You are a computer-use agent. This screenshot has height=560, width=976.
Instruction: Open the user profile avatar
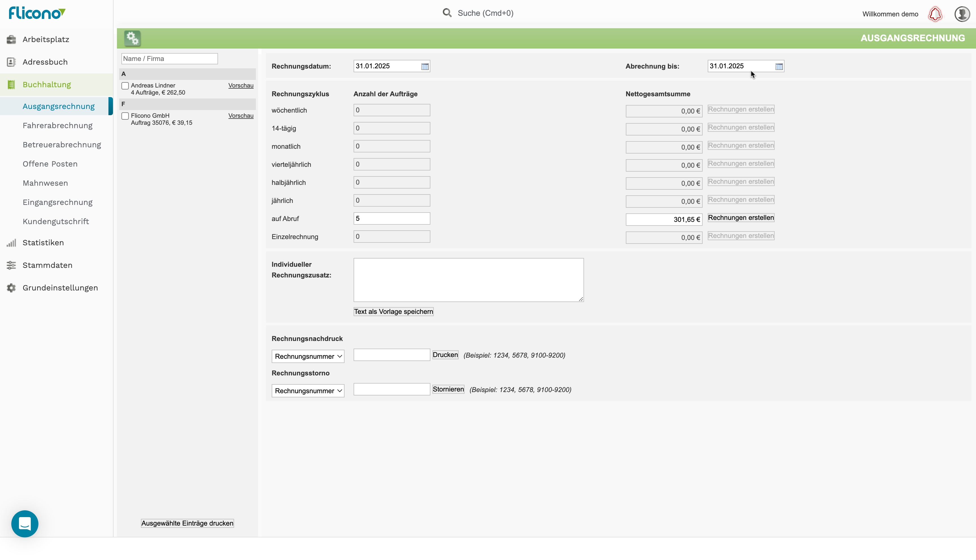[962, 14]
